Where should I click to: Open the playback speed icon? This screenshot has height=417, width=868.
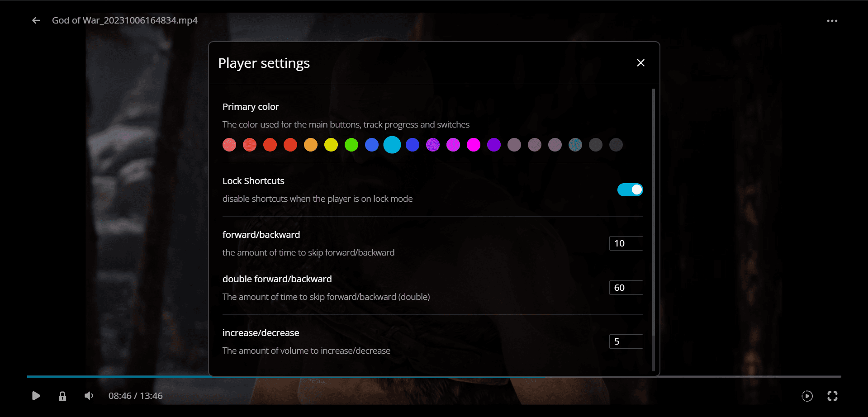pos(807,396)
